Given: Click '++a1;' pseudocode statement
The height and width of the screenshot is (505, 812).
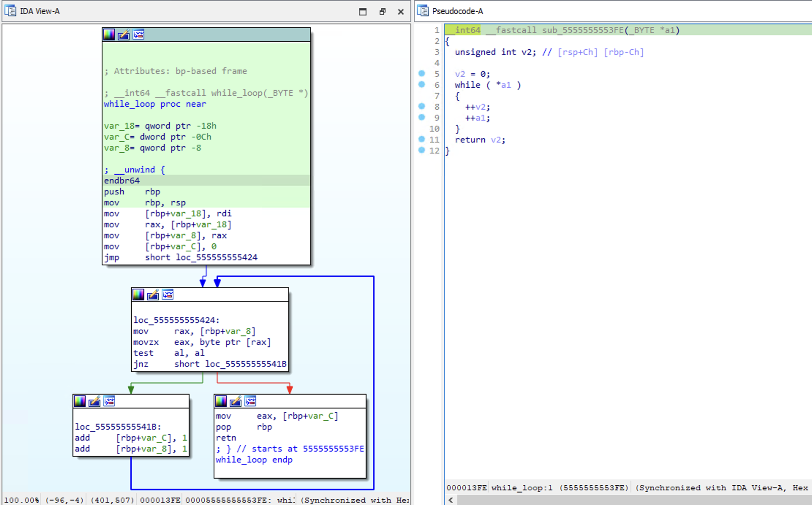Looking at the screenshot, I should 477,118.
